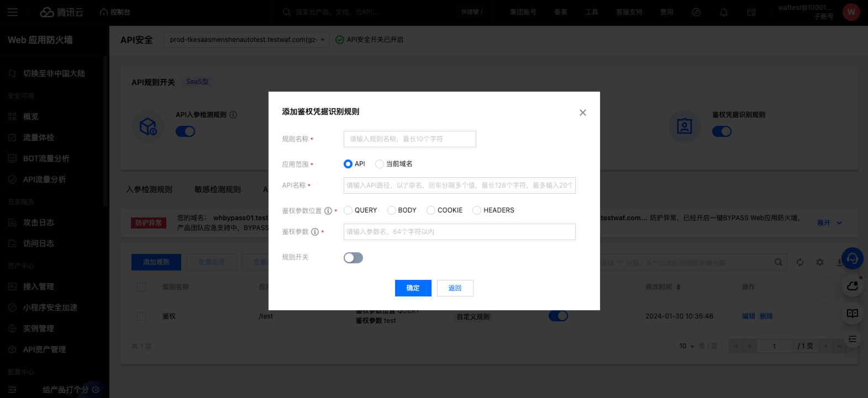Viewport: 868px width, 398px height.
Task: Click the 确定 confirm button
Action: [x=413, y=288]
